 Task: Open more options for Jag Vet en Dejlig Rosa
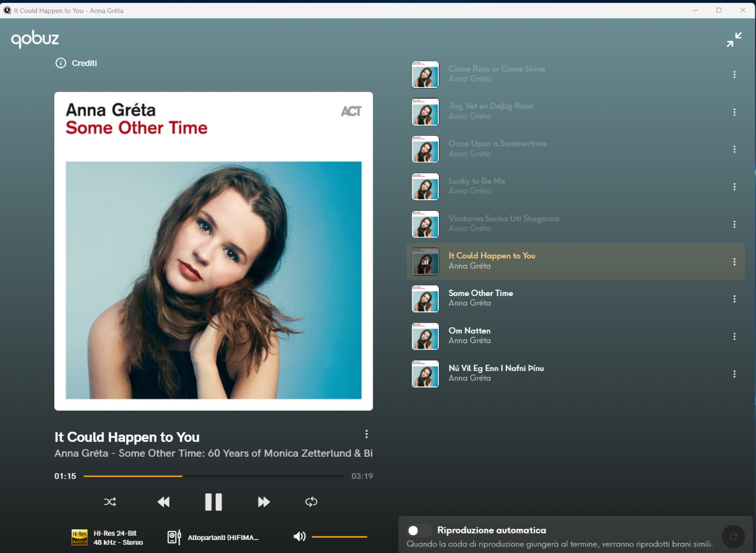click(x=735, y=112)
